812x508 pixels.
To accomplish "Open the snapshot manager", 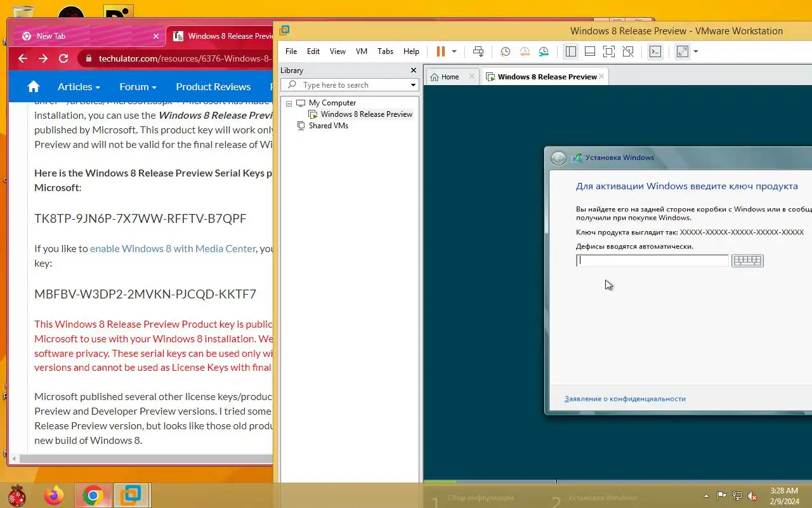I will tap(544, 51).
